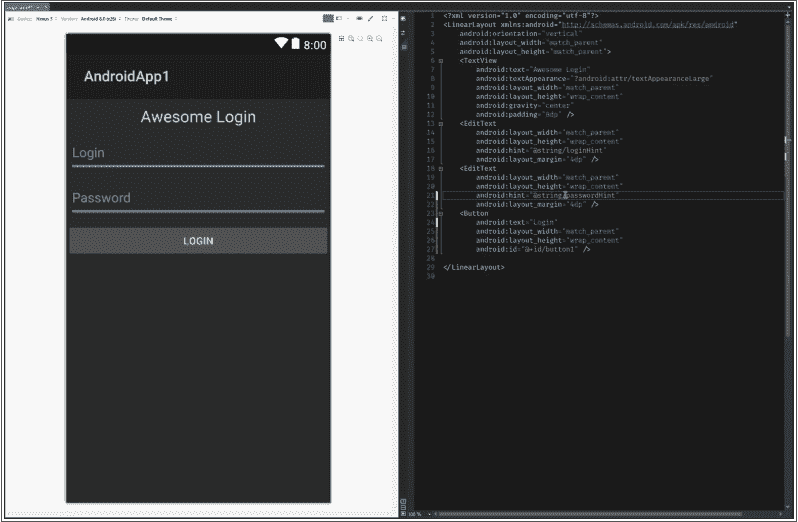Click the <?xml version declaration line
Viewport: 798px width, 522px height.
click(x=521, y=16)
